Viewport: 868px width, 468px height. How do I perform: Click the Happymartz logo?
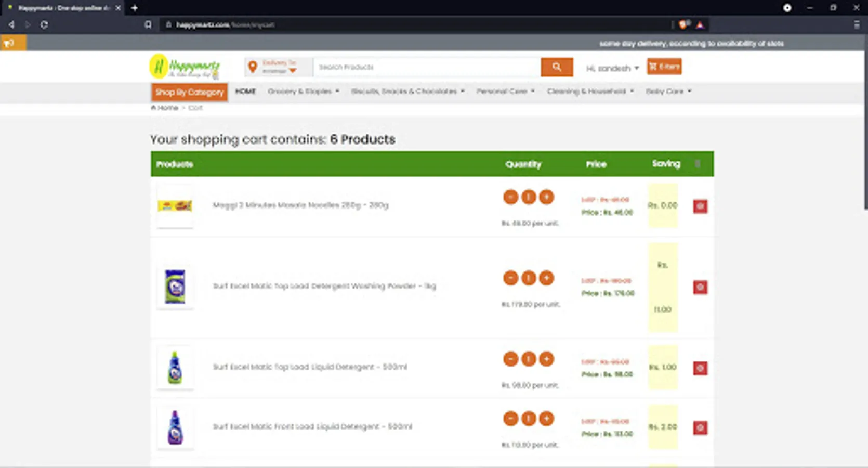point(185,67)
